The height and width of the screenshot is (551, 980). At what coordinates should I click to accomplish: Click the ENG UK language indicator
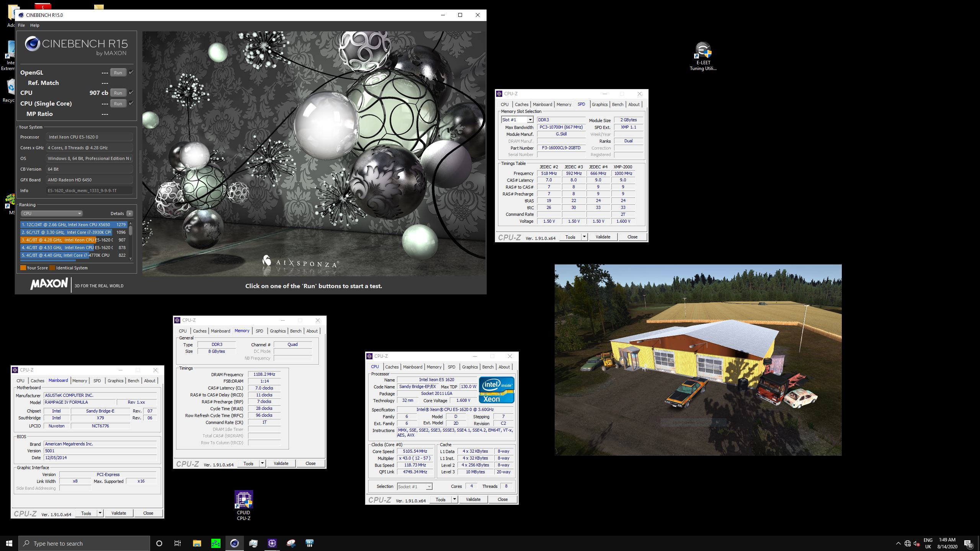928,543
